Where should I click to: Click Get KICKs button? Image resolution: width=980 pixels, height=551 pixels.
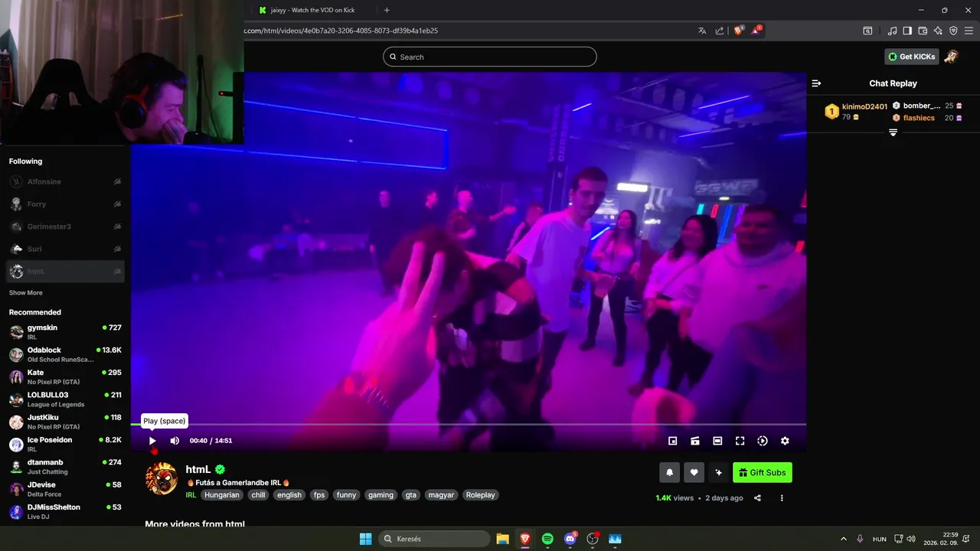coord(911,57)
